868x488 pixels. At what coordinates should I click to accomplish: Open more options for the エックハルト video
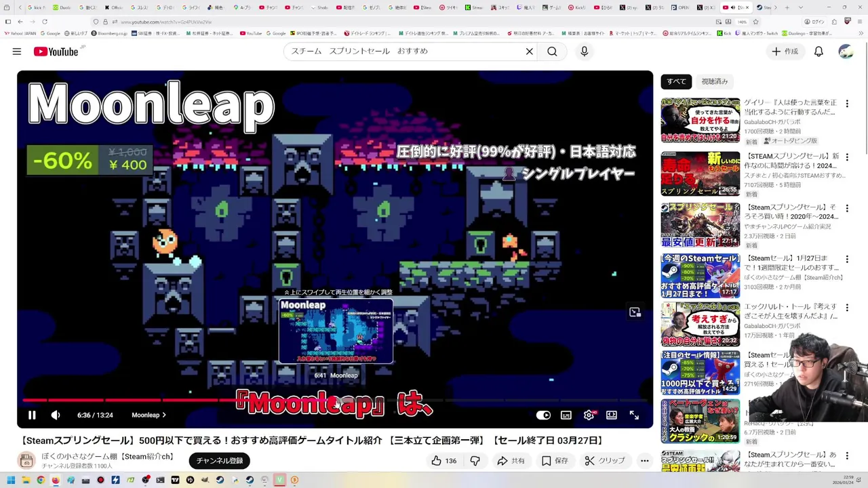coord(847,308)
